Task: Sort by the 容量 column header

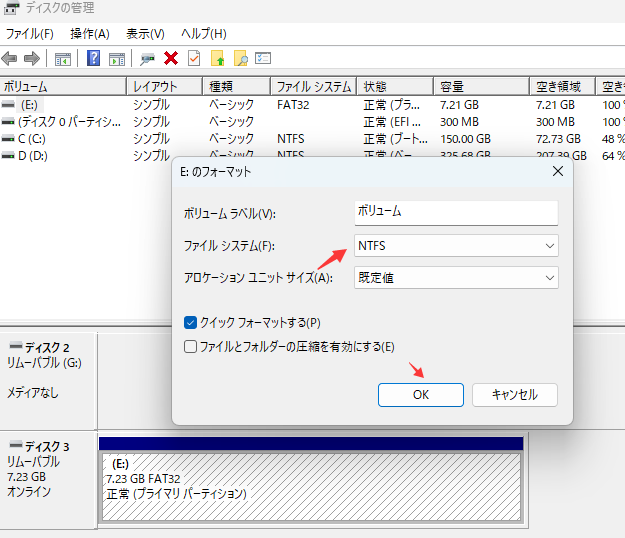Action: click(x=482, y=86)
